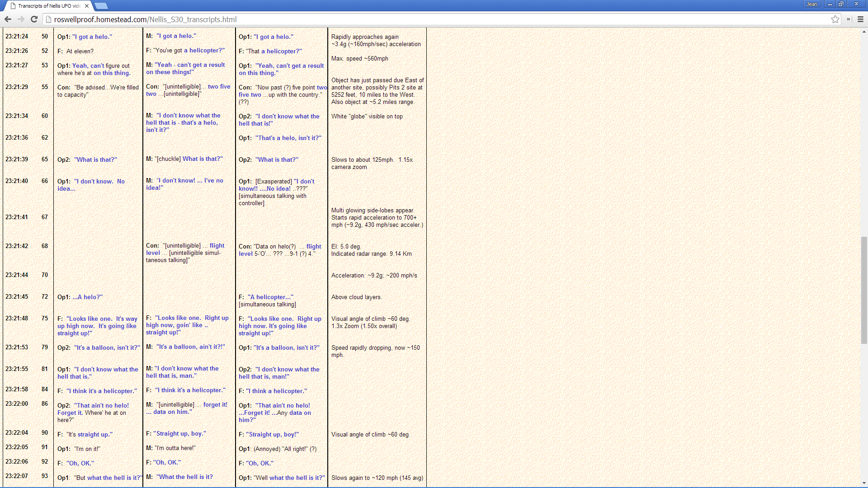Viewport: 868px width, 488px height.
Task: Open the Chrome hamburger menu
Action: coord(860,19)
